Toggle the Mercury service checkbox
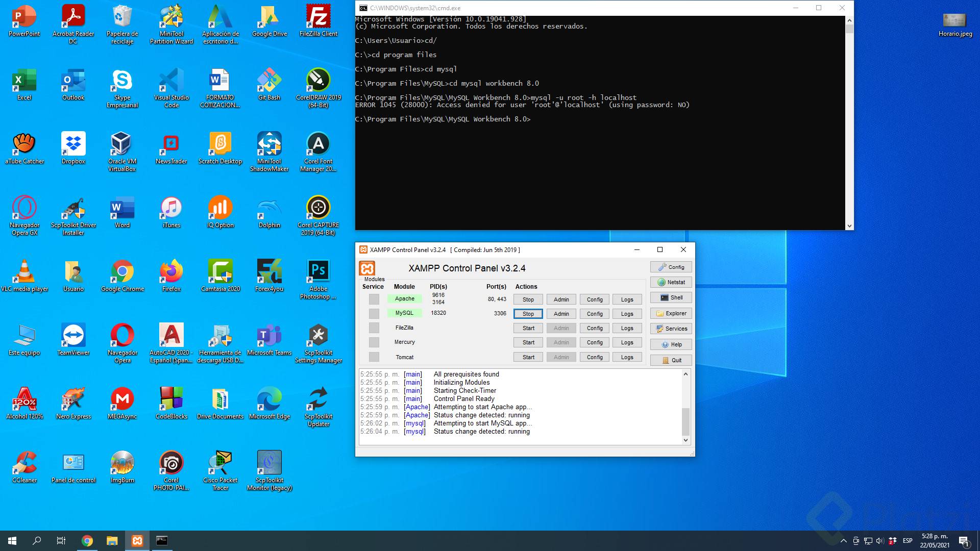Screen dimensions: 980x551 pos(374,342)
